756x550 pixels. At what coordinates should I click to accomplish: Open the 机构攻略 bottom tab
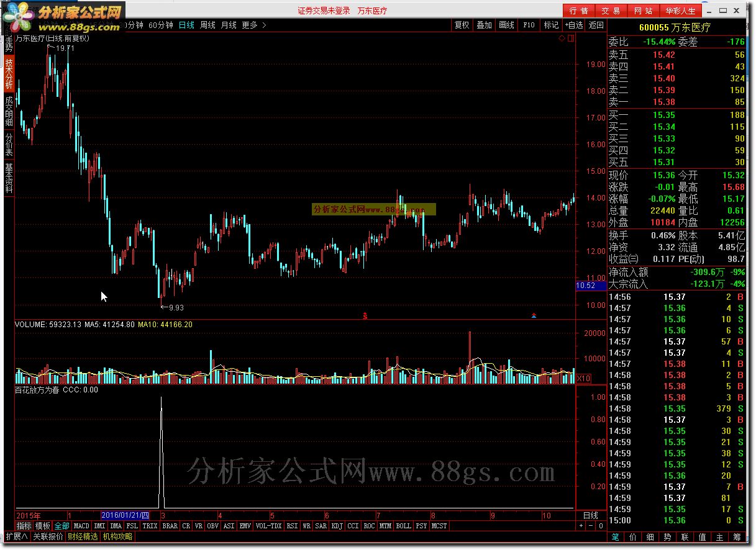[117, 536]
